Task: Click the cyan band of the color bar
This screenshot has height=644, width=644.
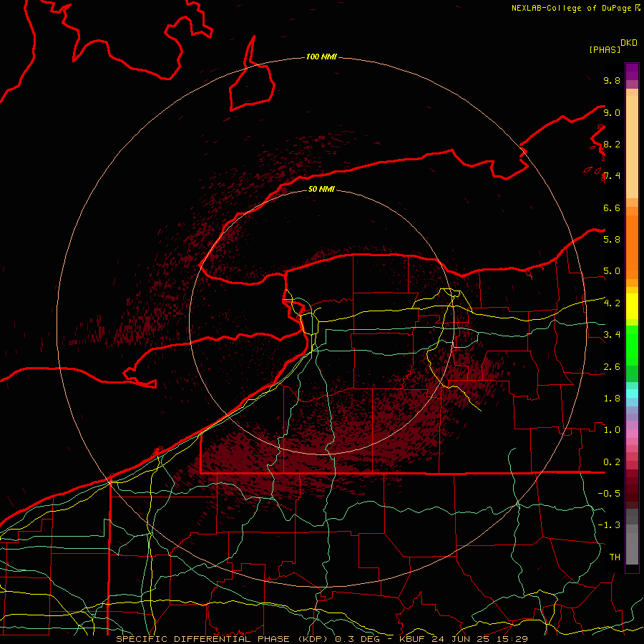Action: point(632,394)
